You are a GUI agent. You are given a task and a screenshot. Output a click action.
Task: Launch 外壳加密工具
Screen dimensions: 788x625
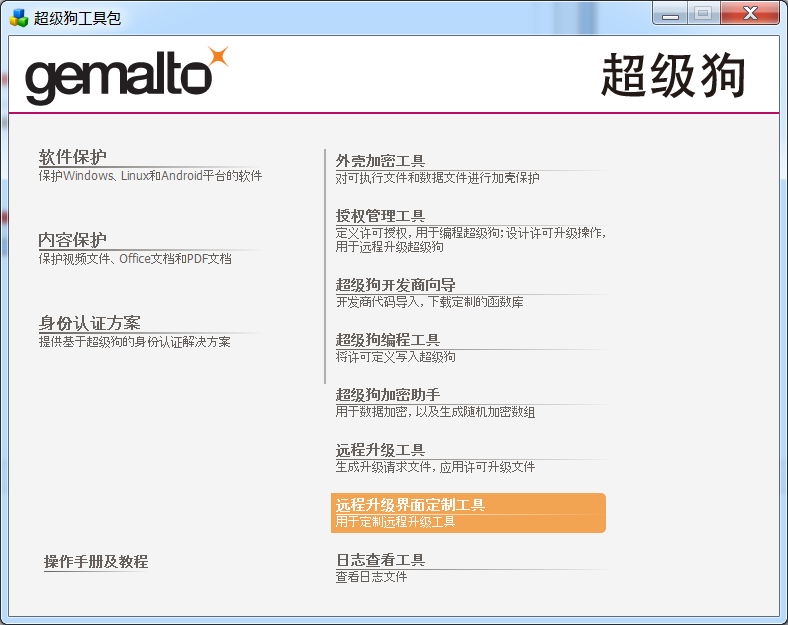pos(380,161)
